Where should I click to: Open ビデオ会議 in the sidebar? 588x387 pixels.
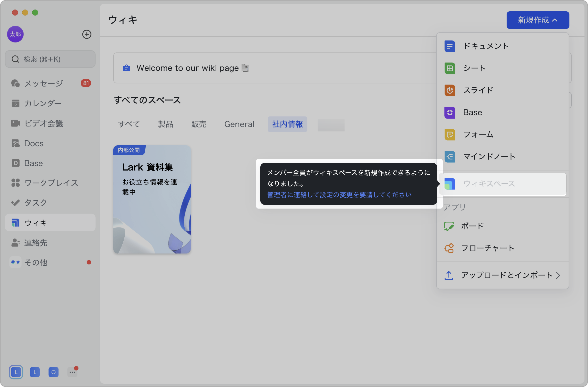(50, 123)
